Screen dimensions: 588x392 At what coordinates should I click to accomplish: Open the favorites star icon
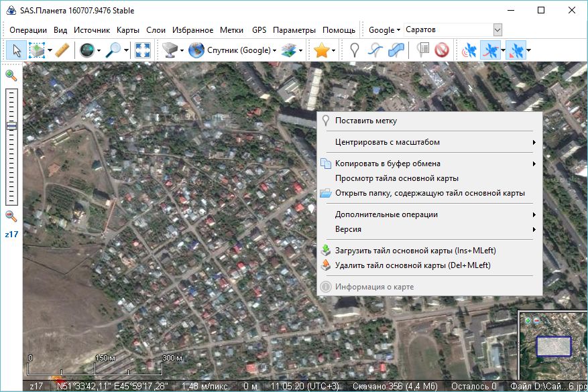321,50
